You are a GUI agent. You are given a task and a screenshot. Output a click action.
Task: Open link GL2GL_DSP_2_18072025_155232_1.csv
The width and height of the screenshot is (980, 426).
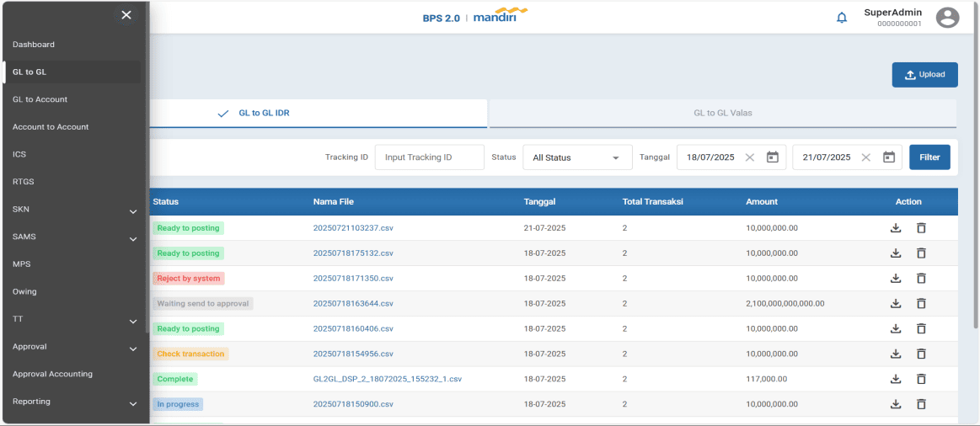(x=388, y=379)
